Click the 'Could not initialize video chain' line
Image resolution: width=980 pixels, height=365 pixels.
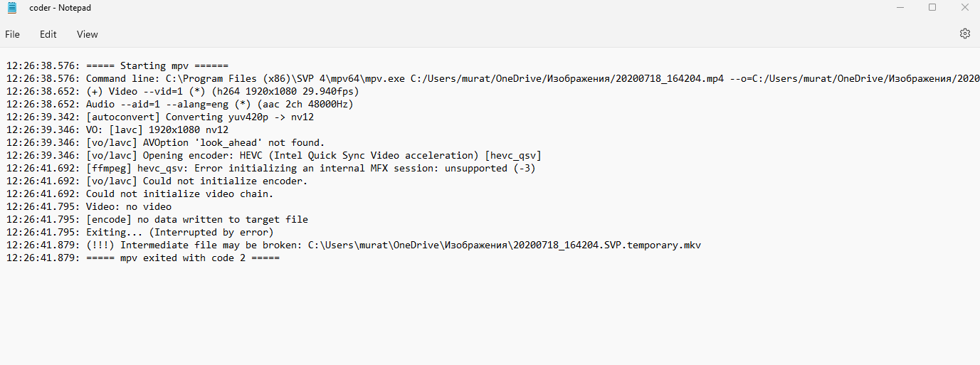pyautogui.click(x=179, y=194)
